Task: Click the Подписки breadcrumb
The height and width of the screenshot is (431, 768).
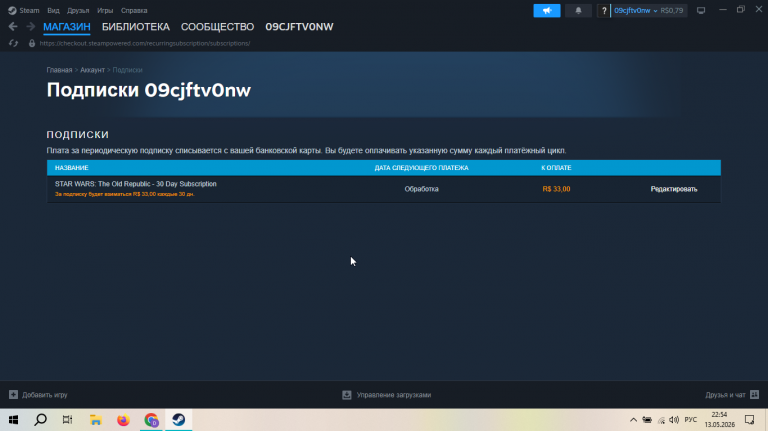Action: point(127,70)
